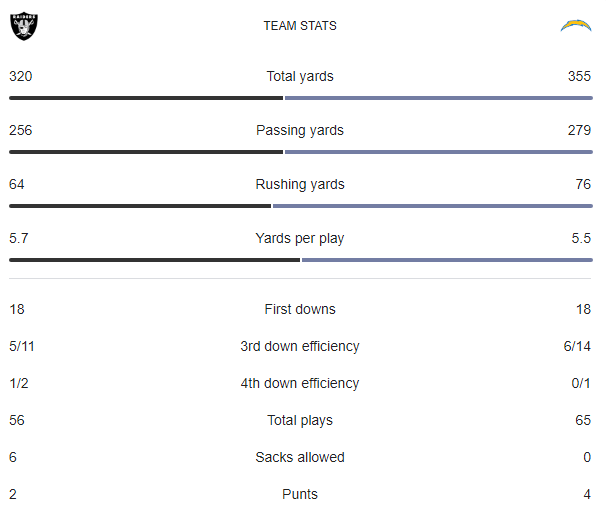The height and width of the screenshot is (506, 606).
Task: Click the Total plays label
Action: coord(300,420)
